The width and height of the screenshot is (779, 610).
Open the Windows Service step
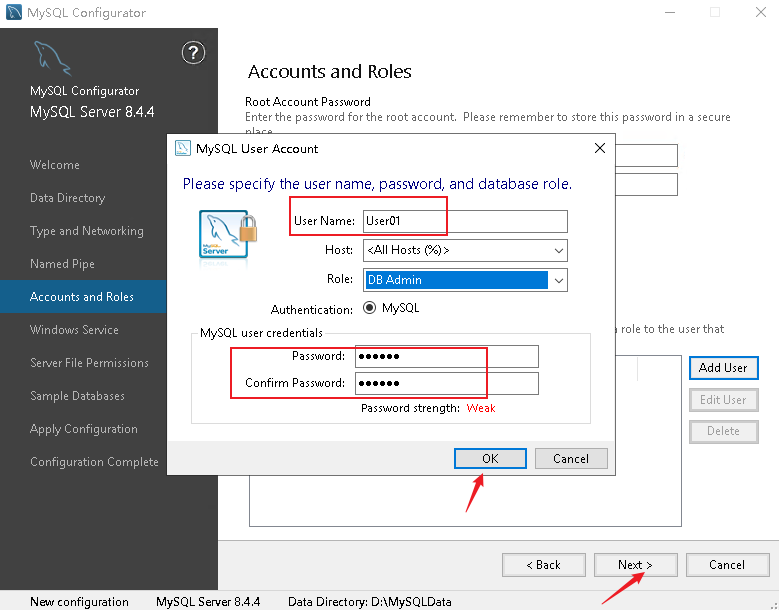click(74, 330)
